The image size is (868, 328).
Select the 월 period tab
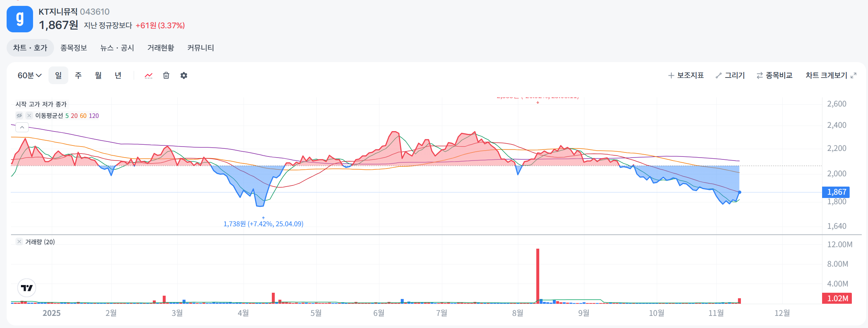click(98, 75)
